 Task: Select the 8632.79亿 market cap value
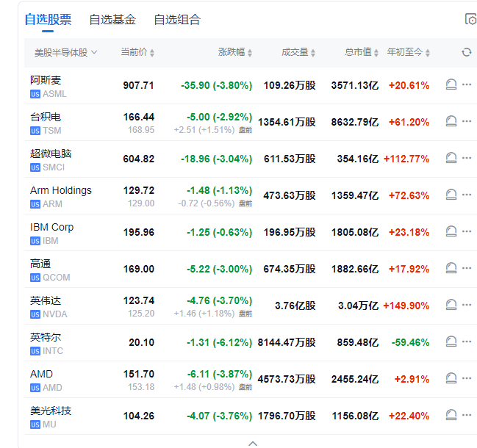click(x=355, y=122)
